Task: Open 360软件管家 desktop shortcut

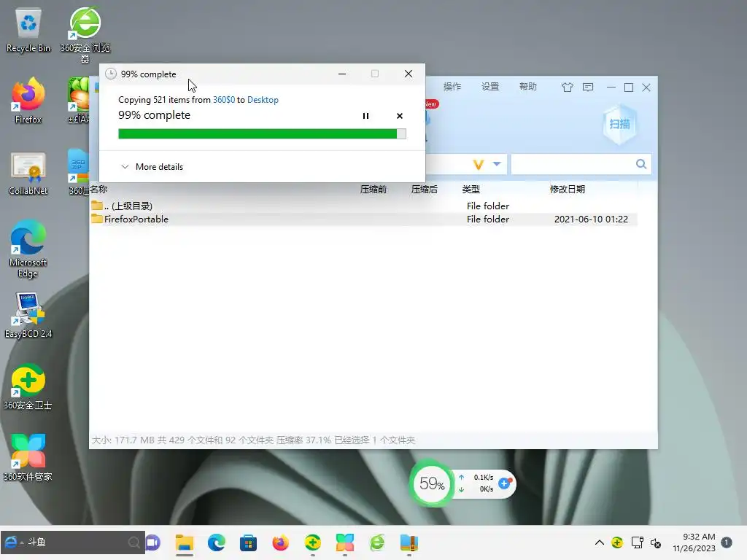Action: click(28, 458)
